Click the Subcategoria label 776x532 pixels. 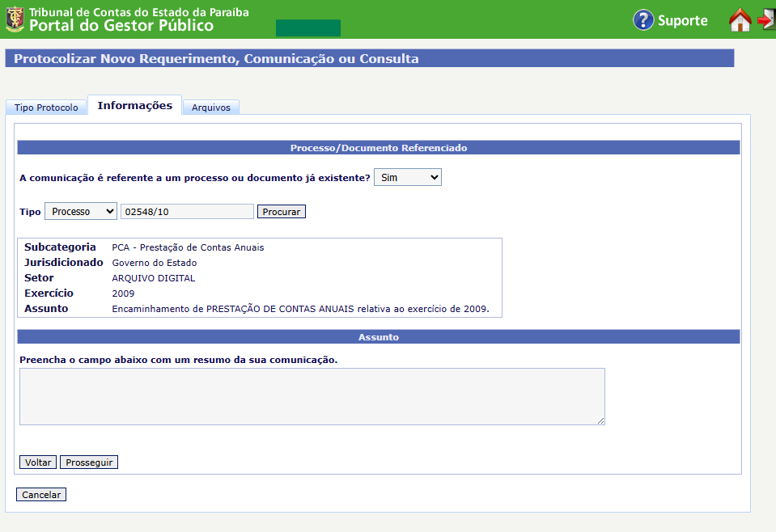click(60, 247)
